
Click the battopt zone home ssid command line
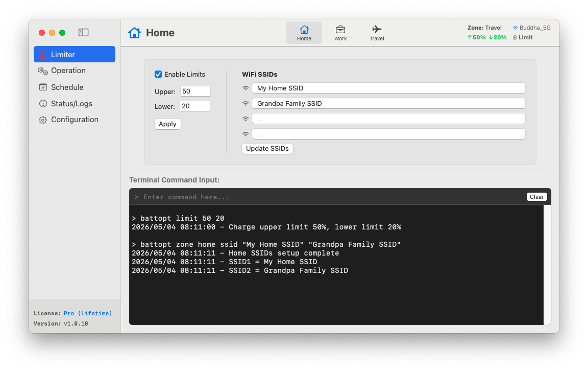(266, 244)
